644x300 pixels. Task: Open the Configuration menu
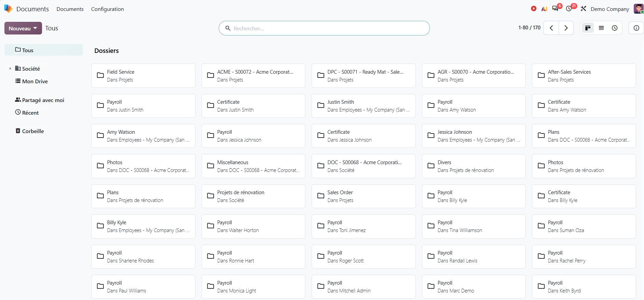pyautogui.click(x=107, y=9)
